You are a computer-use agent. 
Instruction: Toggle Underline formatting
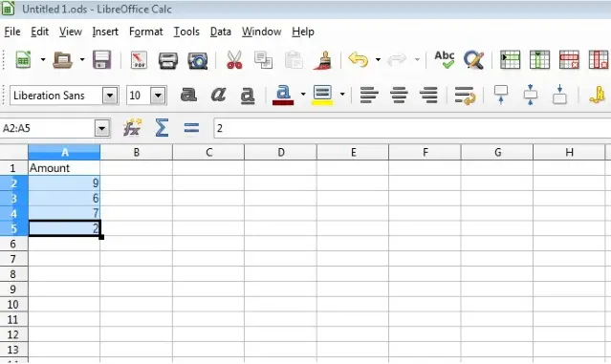(248, 96)
